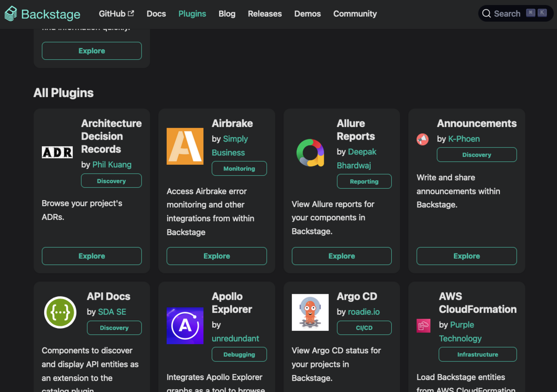Click the text 'Browse your project's ADRs.'
Viewport: 557px width, 392px height.
click(82, 210)
